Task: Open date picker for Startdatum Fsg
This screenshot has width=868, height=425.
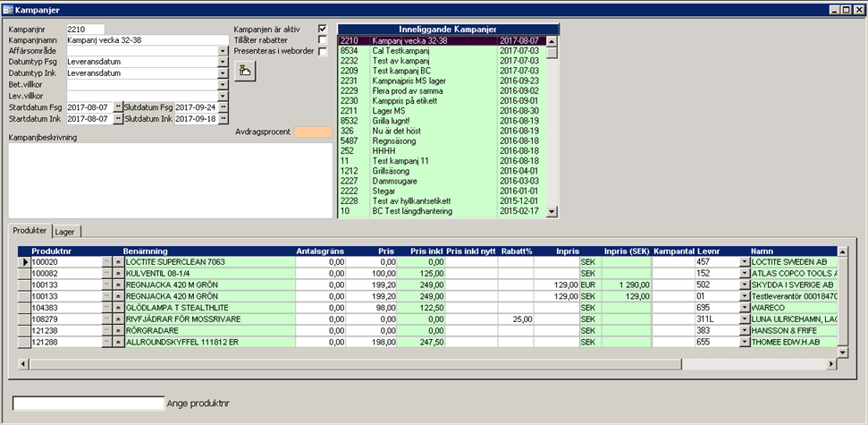Action: point(117,106)
